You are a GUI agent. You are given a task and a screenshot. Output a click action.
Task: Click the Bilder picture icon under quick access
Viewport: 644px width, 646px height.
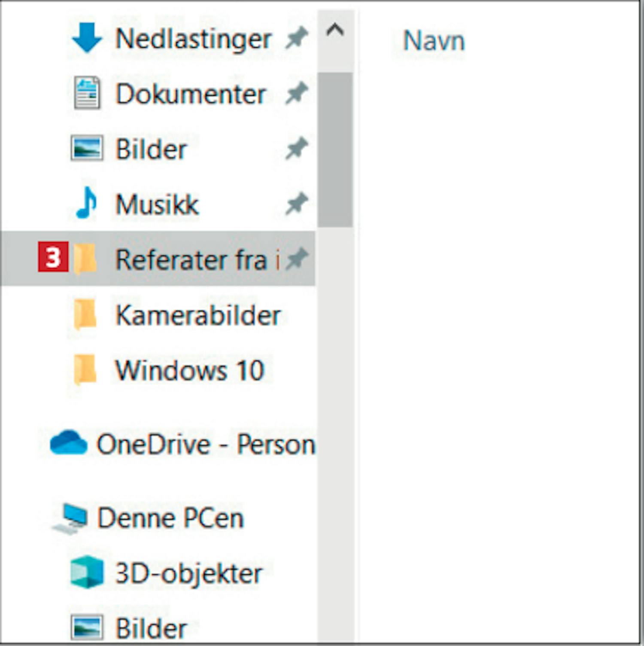pyautogui.click(x=87, y=148)
